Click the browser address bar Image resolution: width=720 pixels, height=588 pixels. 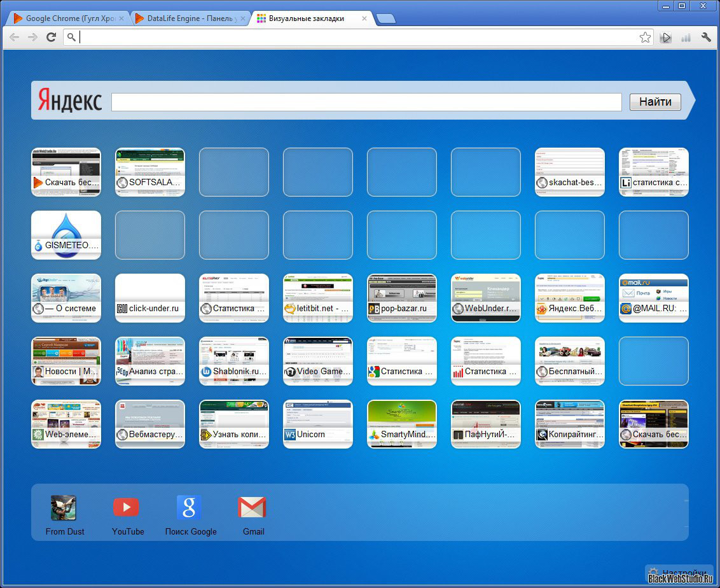pyautogui.click(x=356, y=38)
